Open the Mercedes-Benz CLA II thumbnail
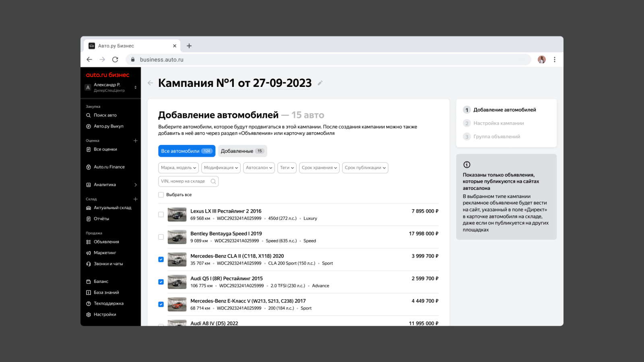 click(x=177, y=259)
